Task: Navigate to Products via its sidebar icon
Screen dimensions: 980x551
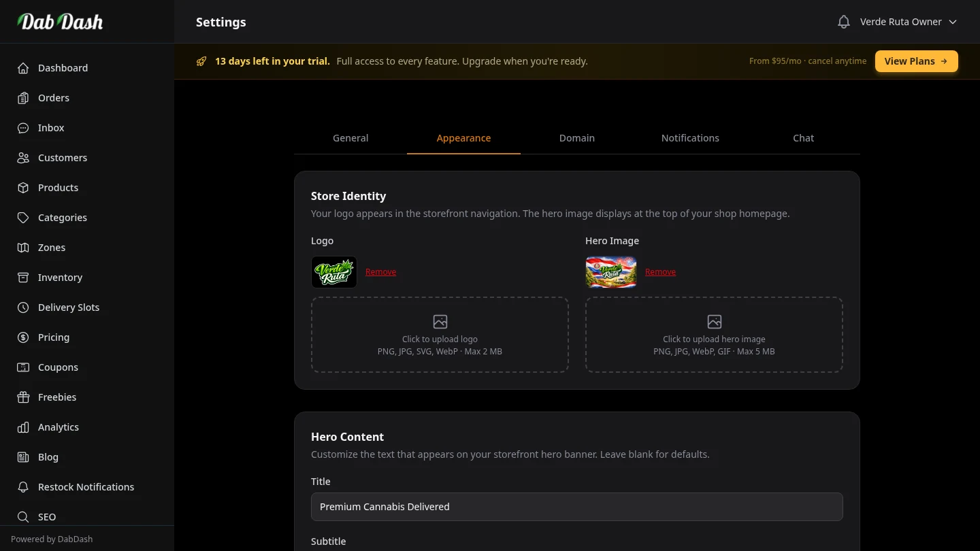Action: pyautogui.click(x=22, y=188)
